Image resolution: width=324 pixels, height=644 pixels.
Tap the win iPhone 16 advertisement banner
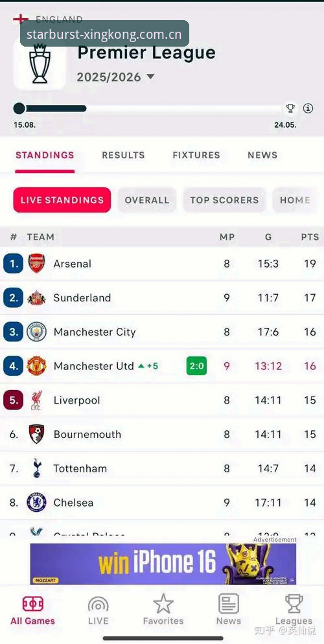tap(163, 564)
